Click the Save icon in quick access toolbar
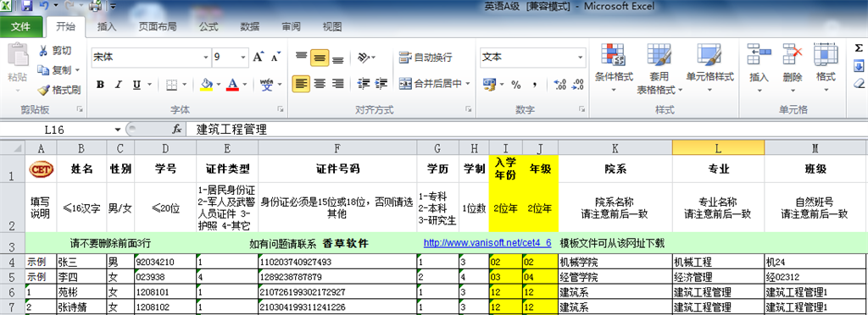 26,7
